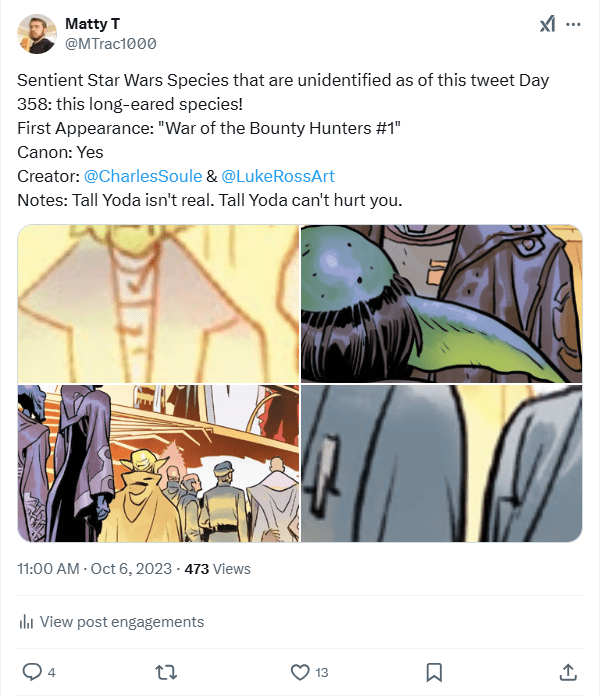Open Matty T's profile avatar
Viewport: 603px width, 697px height.
(37, 34)
